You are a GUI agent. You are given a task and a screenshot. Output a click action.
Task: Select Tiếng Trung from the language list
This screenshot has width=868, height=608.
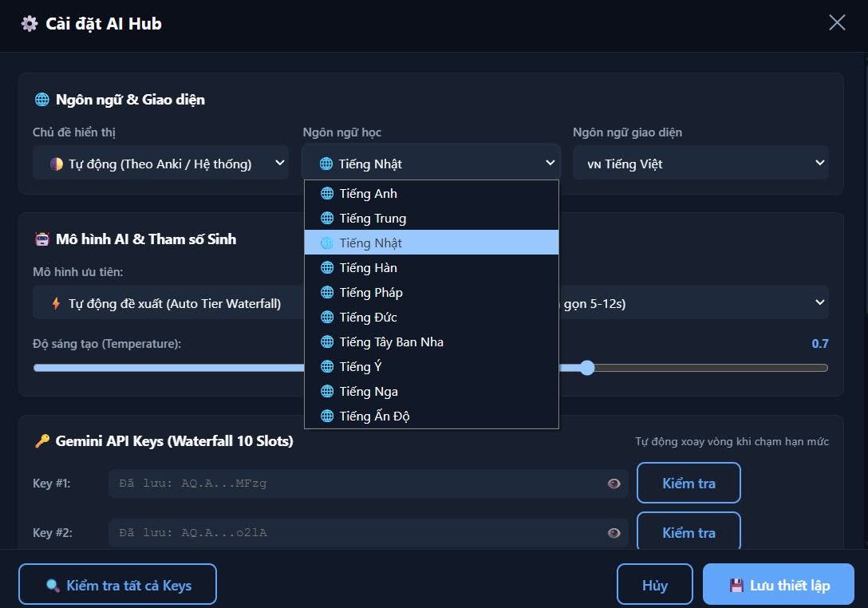(x=432, y=218)
